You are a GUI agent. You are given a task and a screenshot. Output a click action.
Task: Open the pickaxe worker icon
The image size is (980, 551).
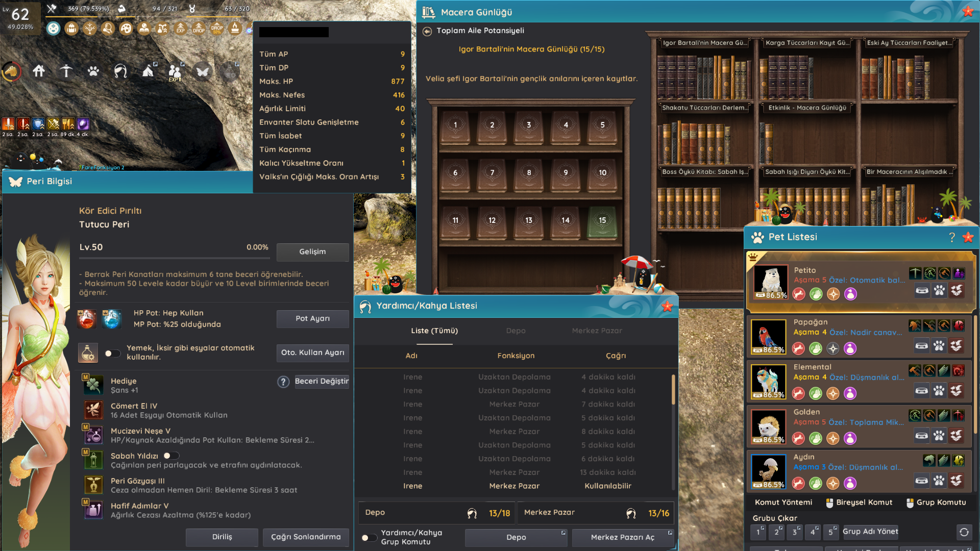point(66,71)
